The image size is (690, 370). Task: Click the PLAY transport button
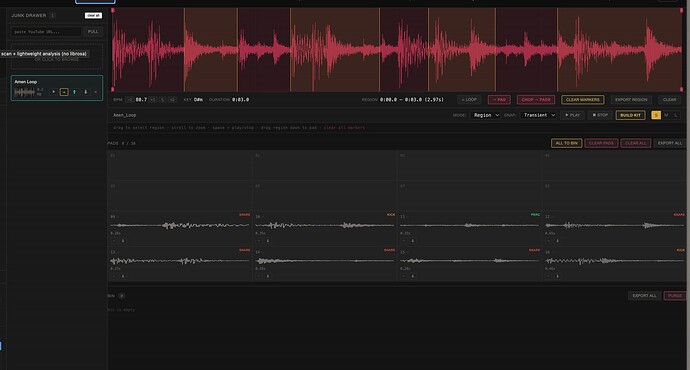point(573,115)
